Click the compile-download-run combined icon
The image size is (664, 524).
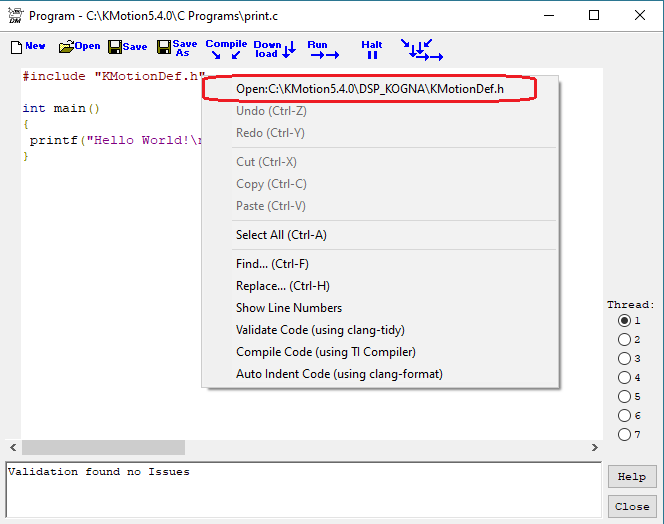[421, 49]
